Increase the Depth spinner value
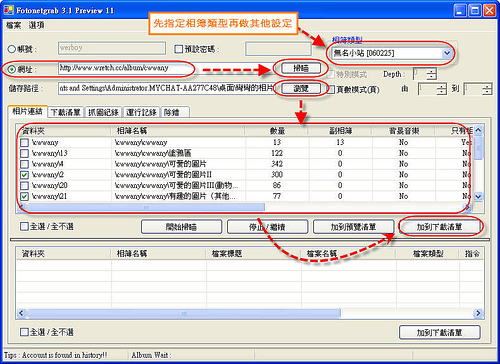Viewport: 500px width, 364px height. 431,71
